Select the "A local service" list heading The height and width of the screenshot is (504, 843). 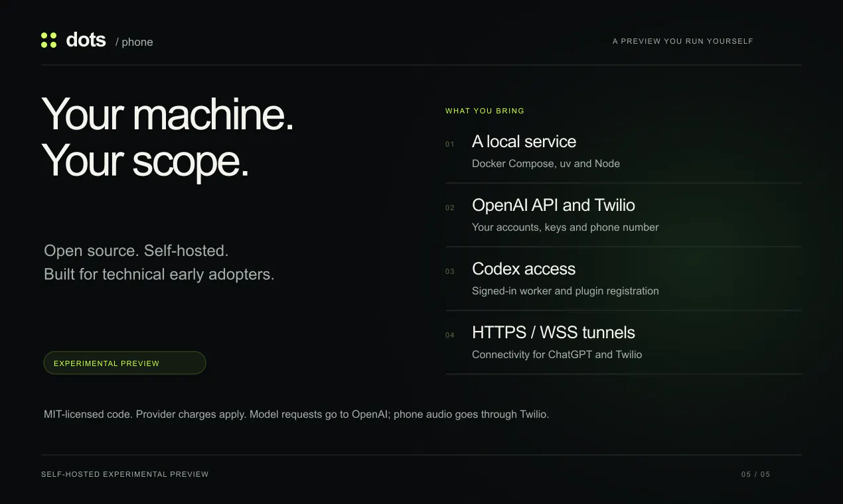(x=524, y=141)
